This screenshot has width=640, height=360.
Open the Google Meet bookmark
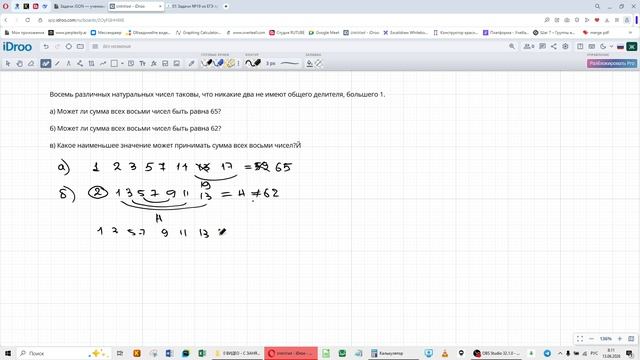324,32
